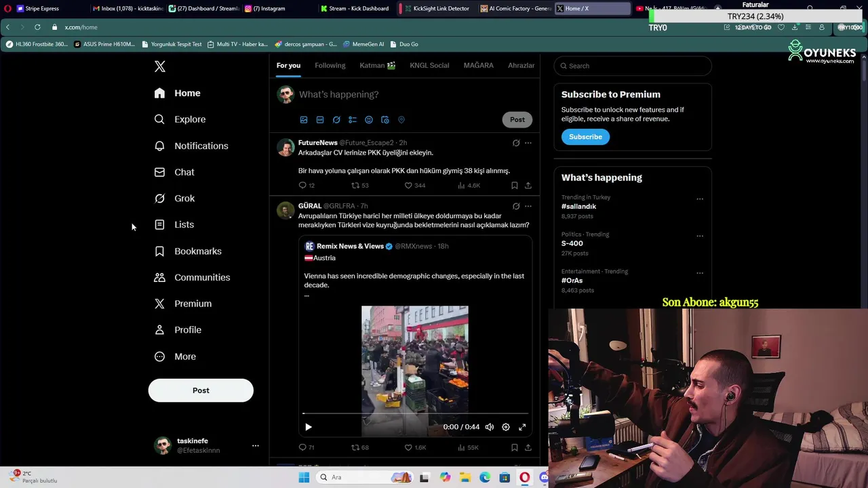
Task: Open account menu dots next to taskinefe
Action: 256,445
